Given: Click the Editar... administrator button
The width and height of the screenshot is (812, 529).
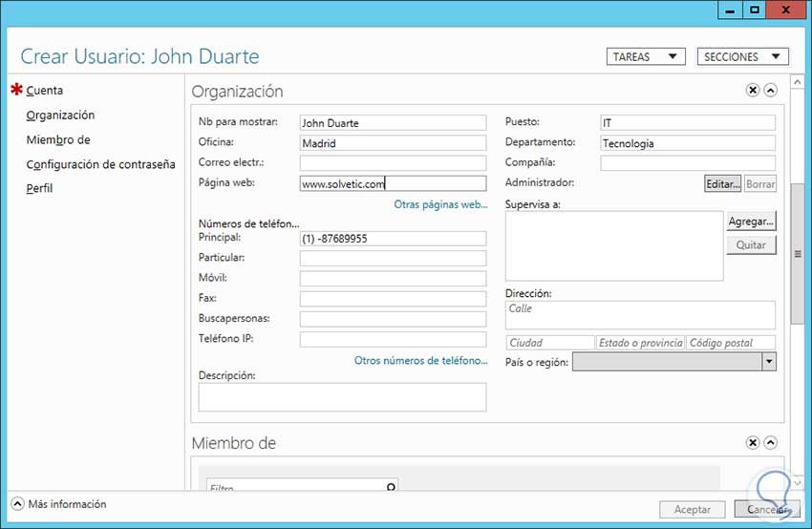Looking at the screenshot, I should coord(722,183).
